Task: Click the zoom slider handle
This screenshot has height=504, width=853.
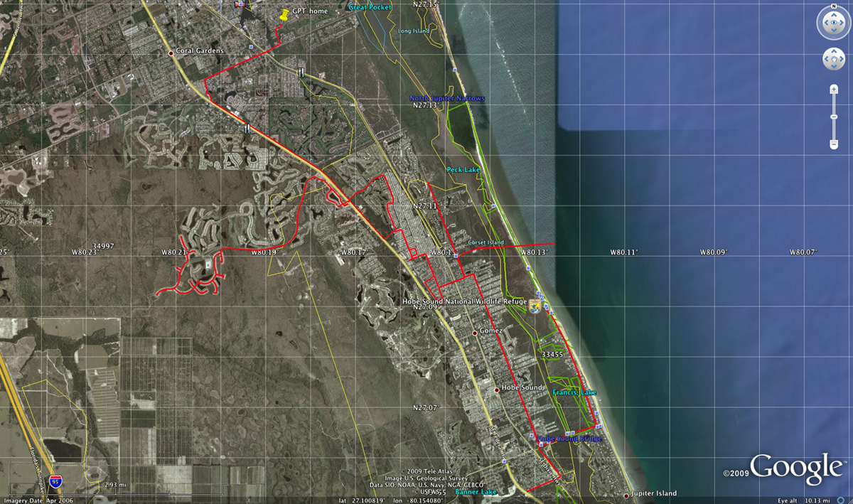Action: [834, 116]
